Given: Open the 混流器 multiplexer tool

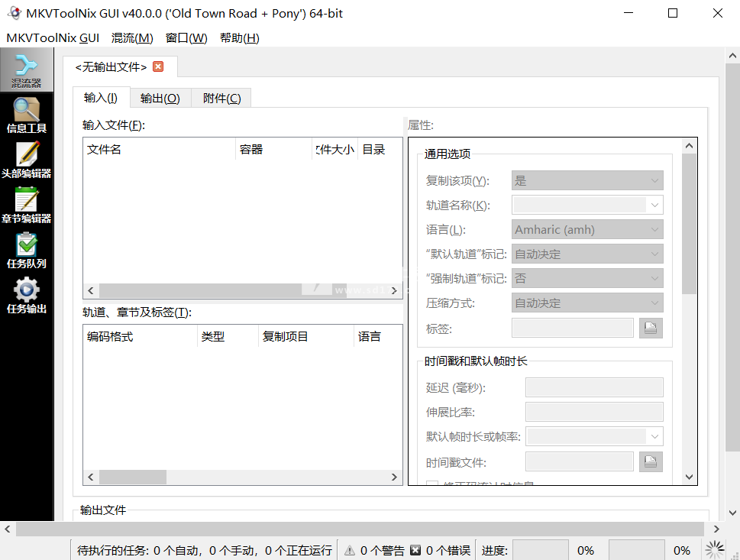Looking at the screenshot, I should [27, 71].
